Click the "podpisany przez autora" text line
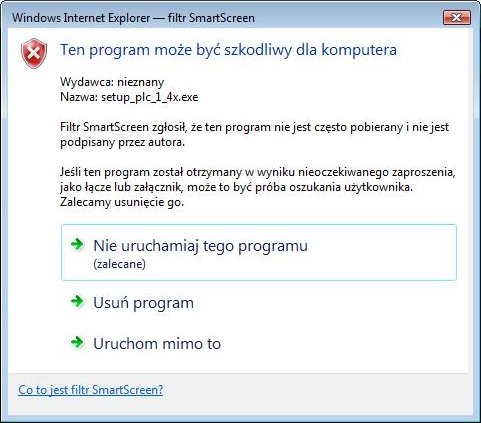Image resolution: width=481 pixels, height=423 pixels. coord(122,142)
